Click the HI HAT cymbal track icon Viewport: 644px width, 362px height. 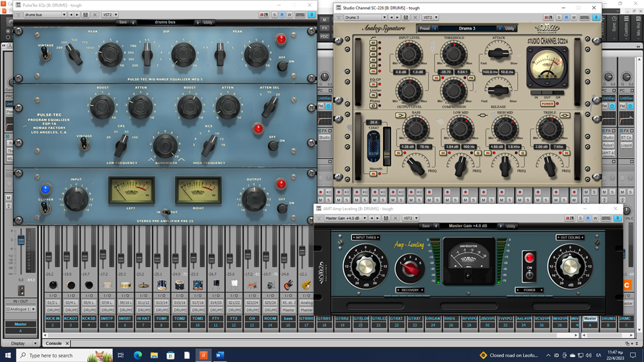(143, 285)
